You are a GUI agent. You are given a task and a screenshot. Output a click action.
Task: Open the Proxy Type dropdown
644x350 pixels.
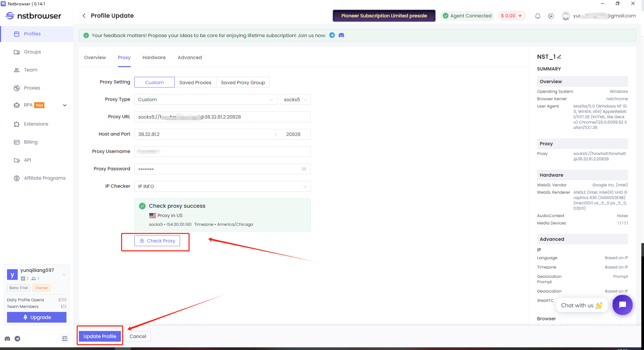point(205,100)
